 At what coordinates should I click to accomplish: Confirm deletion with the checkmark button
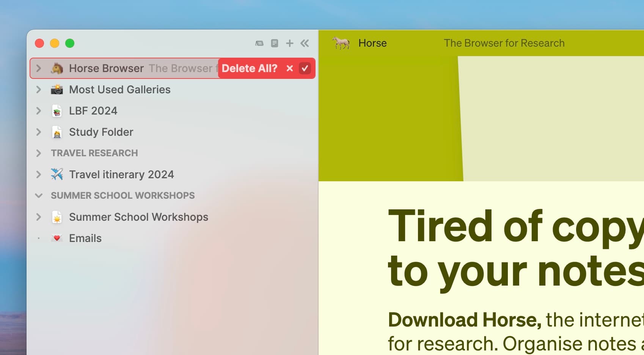(305, 68)
